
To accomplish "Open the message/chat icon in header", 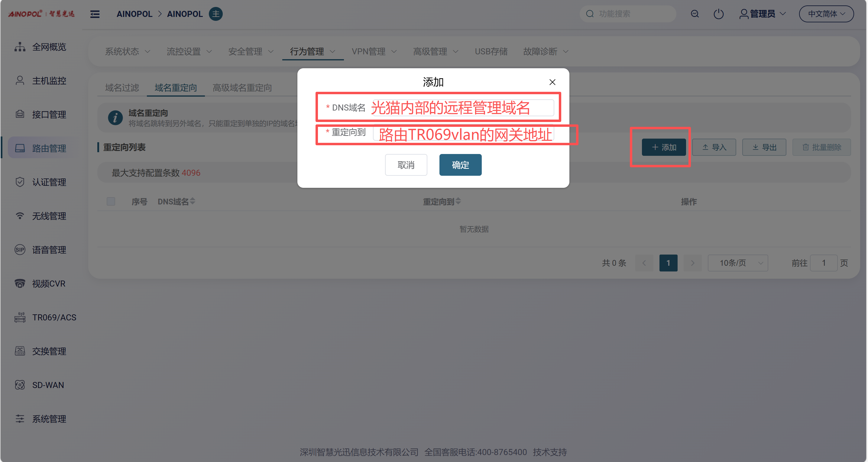I will 695,14.
